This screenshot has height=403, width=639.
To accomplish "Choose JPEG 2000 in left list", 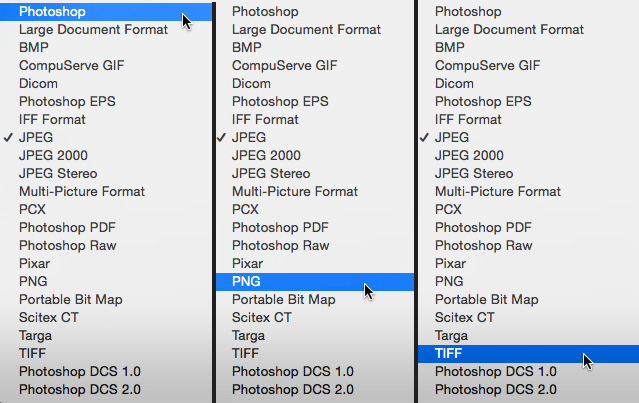I will tap(106, 156).
